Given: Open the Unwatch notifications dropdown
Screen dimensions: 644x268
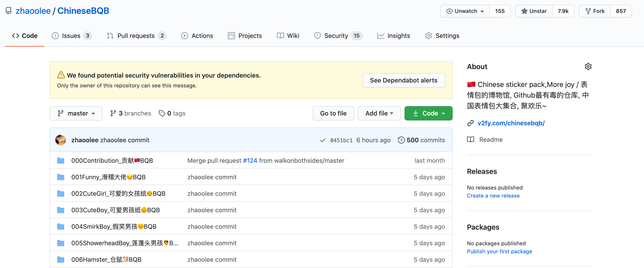Looking at the screenshot, I should coord(465,11).
